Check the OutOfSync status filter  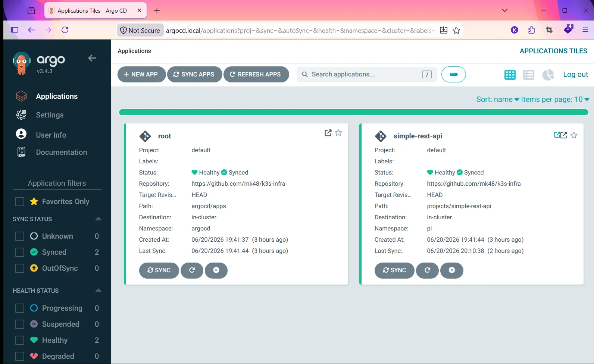click(x=19, y=268)
